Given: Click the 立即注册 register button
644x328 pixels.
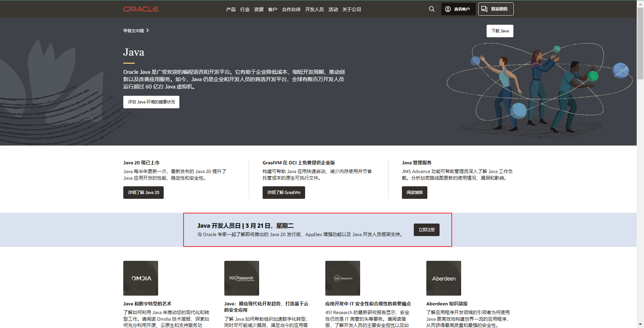Looking at the screenshot, I should [427, 230].
